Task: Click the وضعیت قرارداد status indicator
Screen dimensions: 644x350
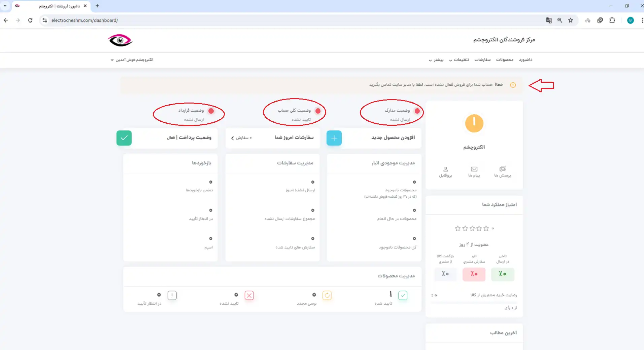Action: tap(211, 111)
